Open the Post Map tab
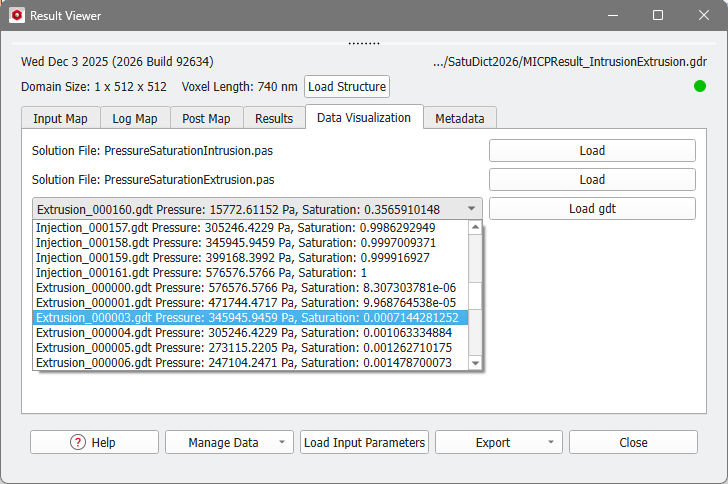Viewport: 728px width, 484px height. coord(206,118)
